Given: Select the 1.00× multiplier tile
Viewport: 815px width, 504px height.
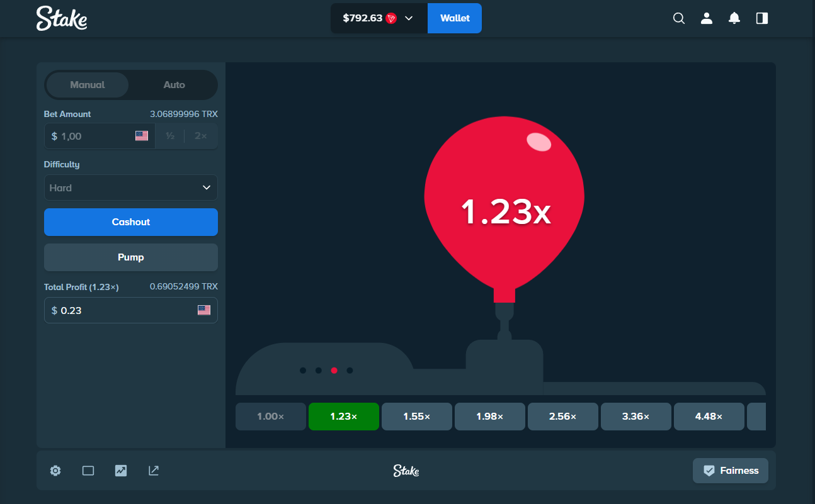Looking at the screenshot, I should tap(271, 417).
